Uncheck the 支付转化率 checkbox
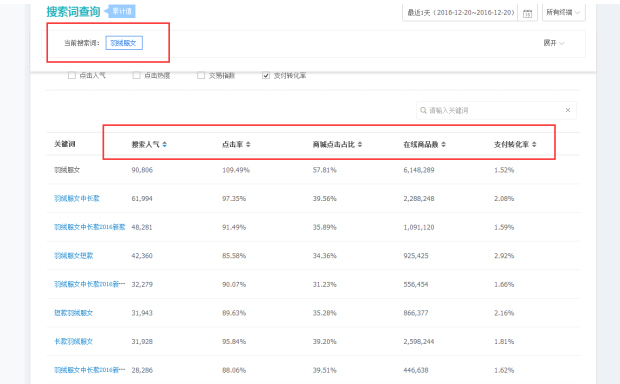 click(266, 75)
